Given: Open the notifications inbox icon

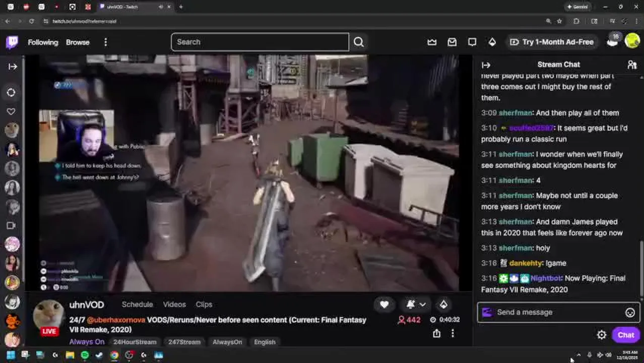Looking at the screenshot, I should click(452, 42).
